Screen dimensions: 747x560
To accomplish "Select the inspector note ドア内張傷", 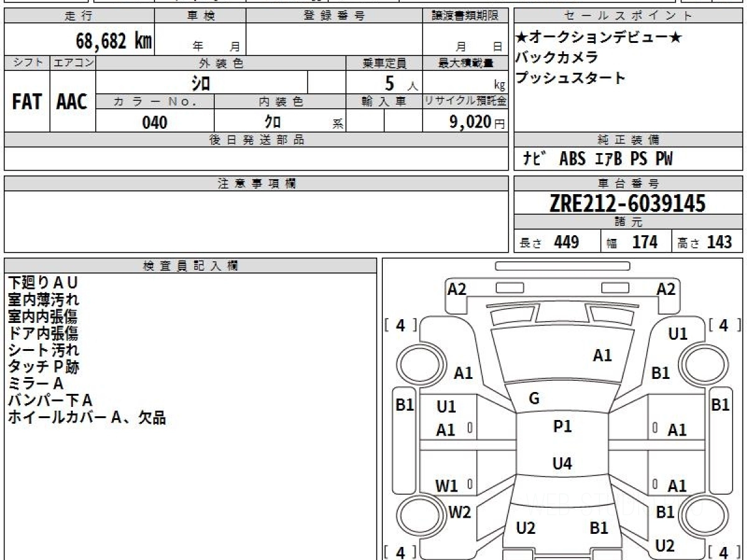I will click(x=44, y=334).
